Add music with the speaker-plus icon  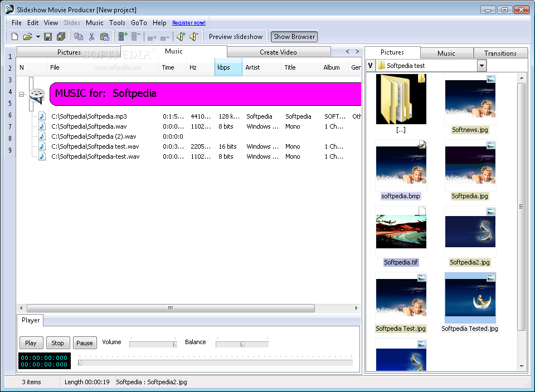click(181, 37)
